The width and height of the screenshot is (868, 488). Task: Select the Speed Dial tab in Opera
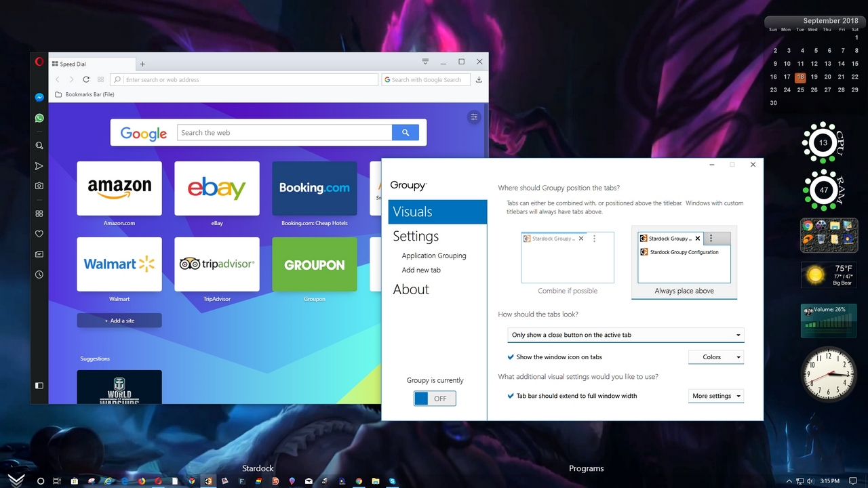pos(92,64)
